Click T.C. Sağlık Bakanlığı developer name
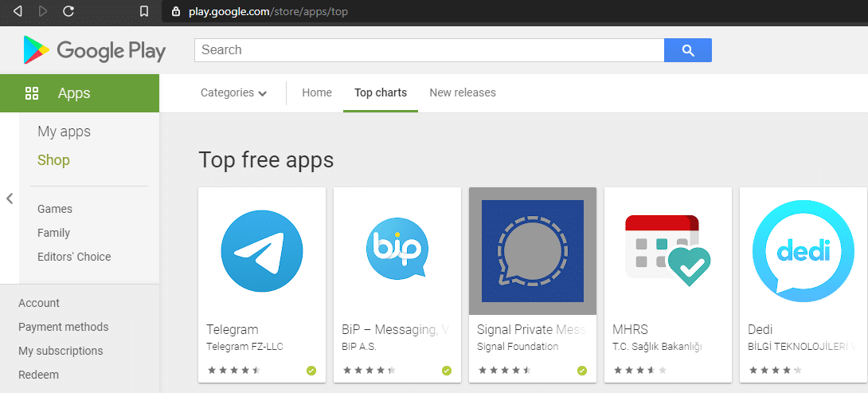Screen dimensions: 868x393 click(x=657, y=347)
